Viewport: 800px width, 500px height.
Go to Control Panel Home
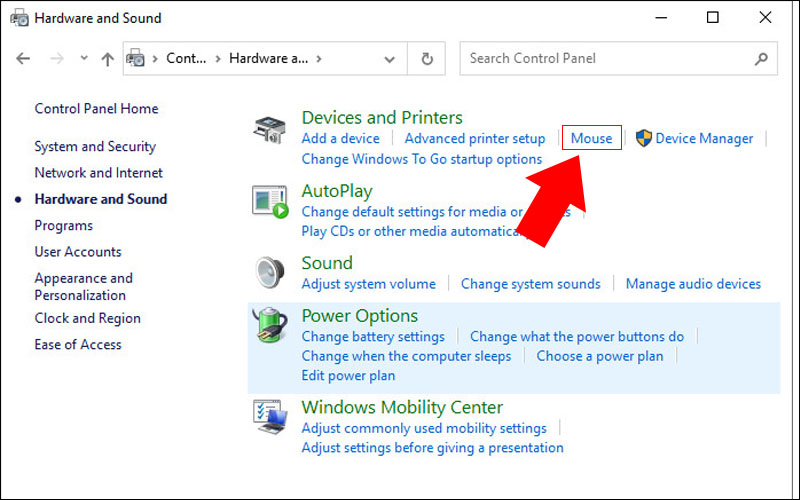pos(96,108)
